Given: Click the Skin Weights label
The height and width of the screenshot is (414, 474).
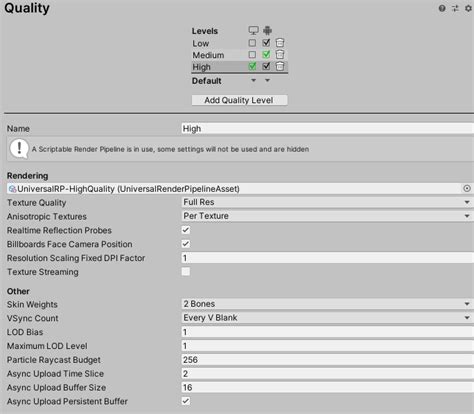Looking at the screenshot, I should (x=32, y=304).
